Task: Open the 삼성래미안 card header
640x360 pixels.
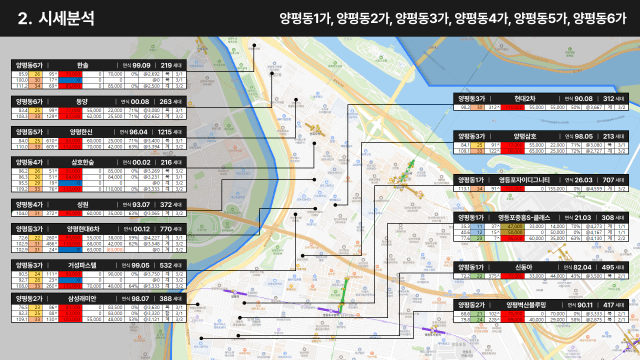Action: pyautogui.click(x=99, y=299)
